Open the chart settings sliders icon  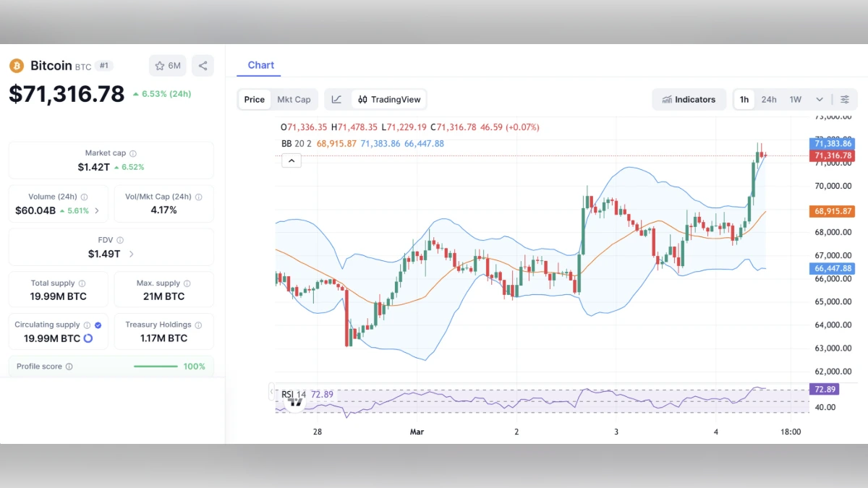pos(845,99)
